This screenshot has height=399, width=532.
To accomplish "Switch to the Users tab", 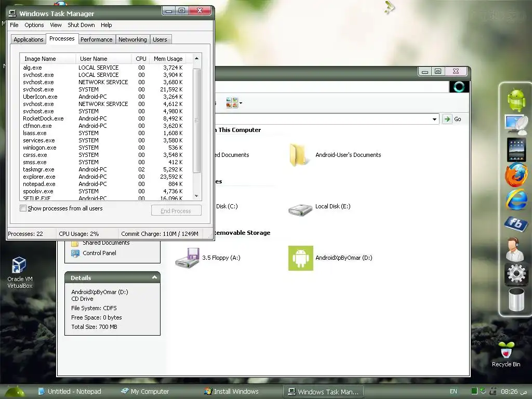I will click(160, 39).
